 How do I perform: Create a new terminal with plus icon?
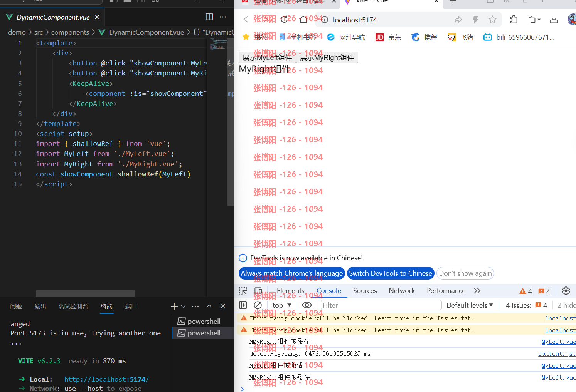coord(174,306)
